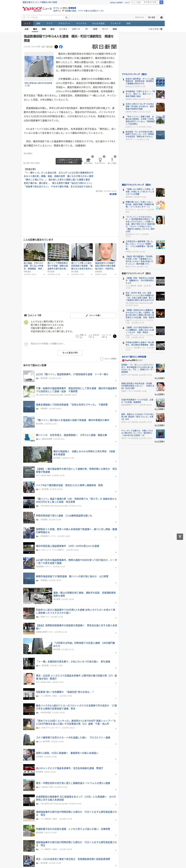Open 横浜の強盗殺人 凶器とみられる特殊な工具 article
This screenshot has width=186, height=868.
pyautogui.click(x=84, y=453)
